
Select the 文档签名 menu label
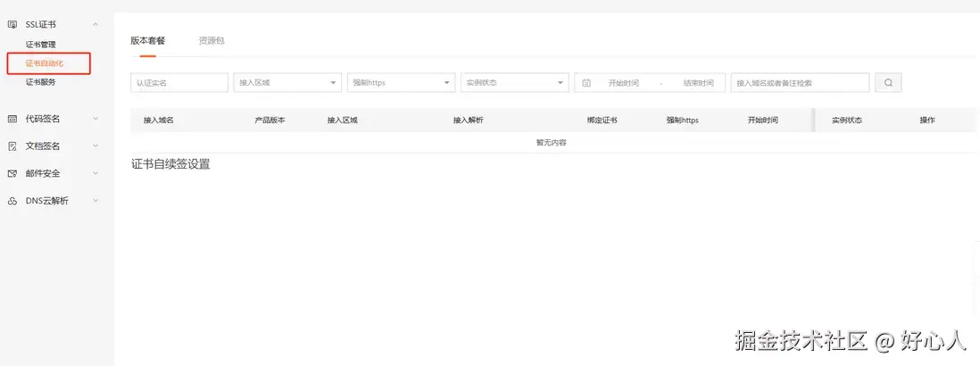click(43, 146)
